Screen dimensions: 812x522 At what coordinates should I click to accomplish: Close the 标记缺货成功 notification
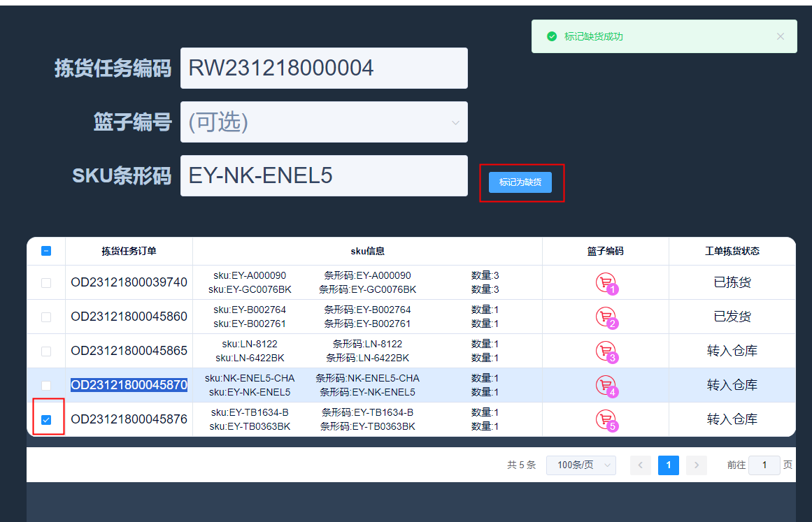pyautogui.click(x=781, y=36)
